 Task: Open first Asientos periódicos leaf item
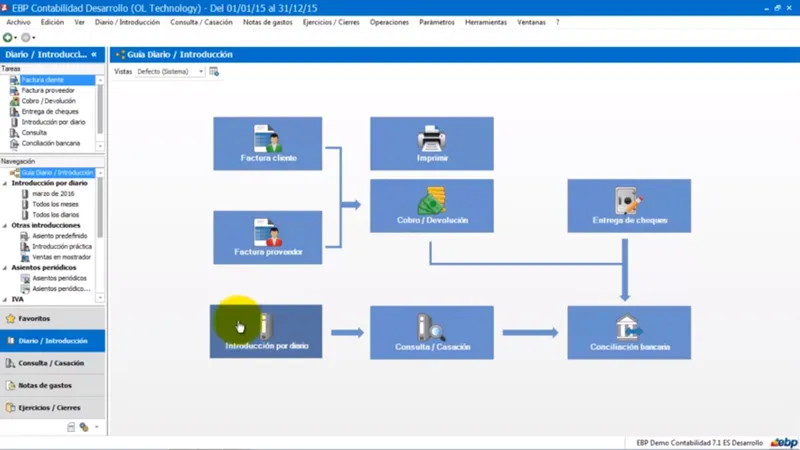click(59, 278)
